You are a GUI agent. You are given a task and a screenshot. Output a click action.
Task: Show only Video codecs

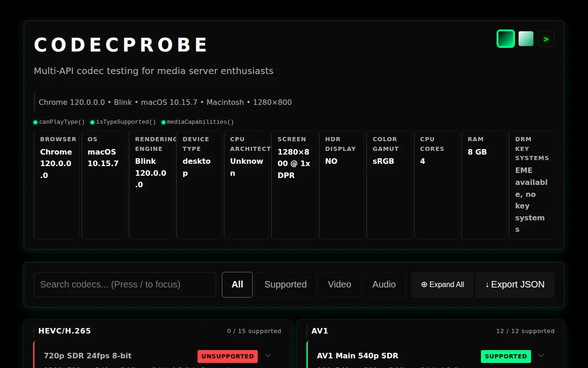pyautogui.click(x=339, y=284)
